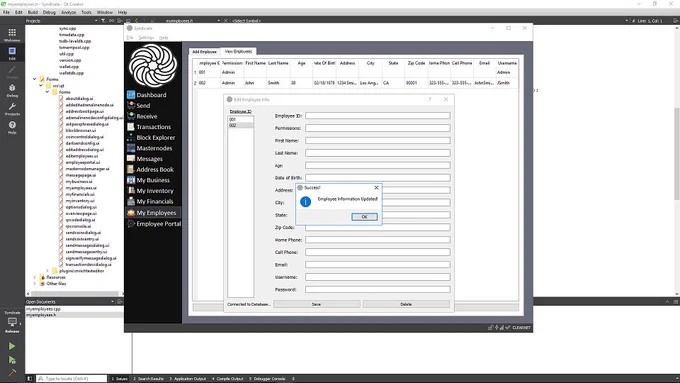
Task: Select aboutdialog.ui in project tree
Action: click(79, 98)
